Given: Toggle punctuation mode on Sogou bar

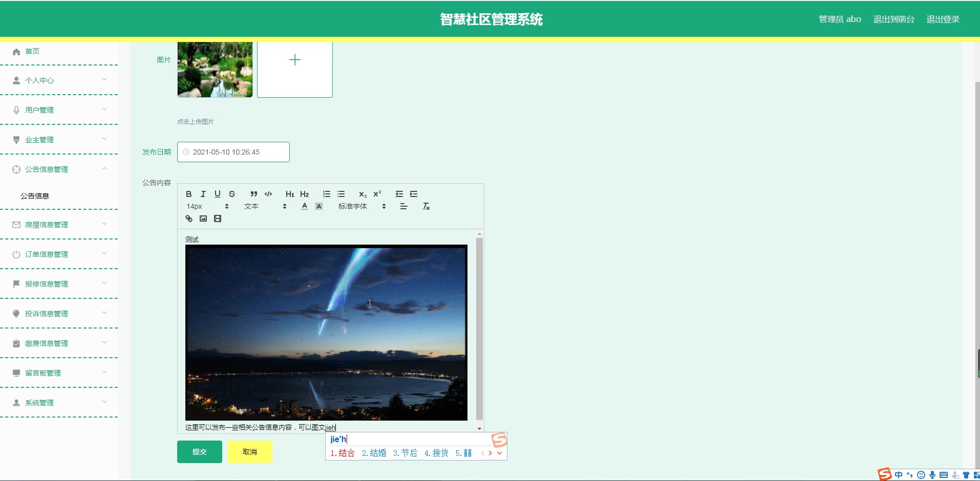Looking at the screenshot, I should 910,475.
